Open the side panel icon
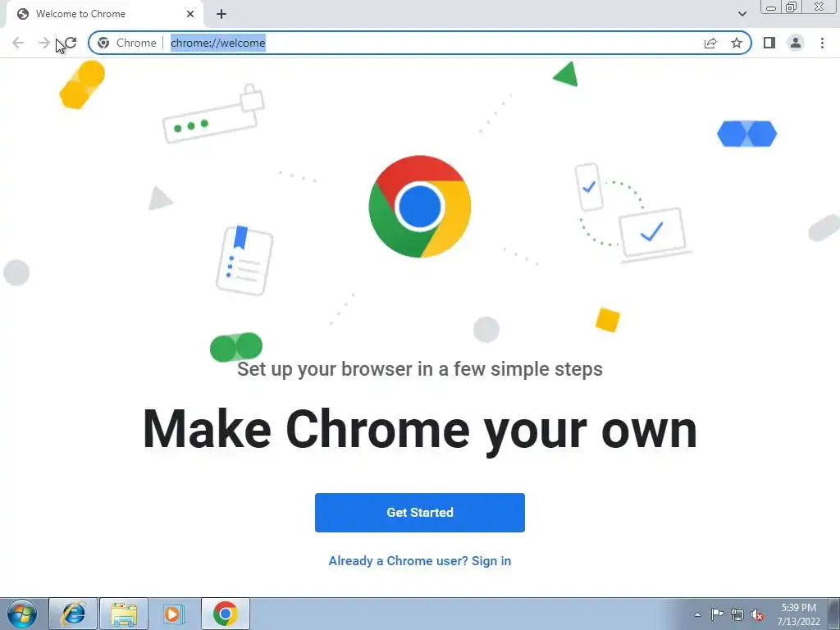Image resolution: width=840 pixels, height=630 pixels. pos(769,43)
